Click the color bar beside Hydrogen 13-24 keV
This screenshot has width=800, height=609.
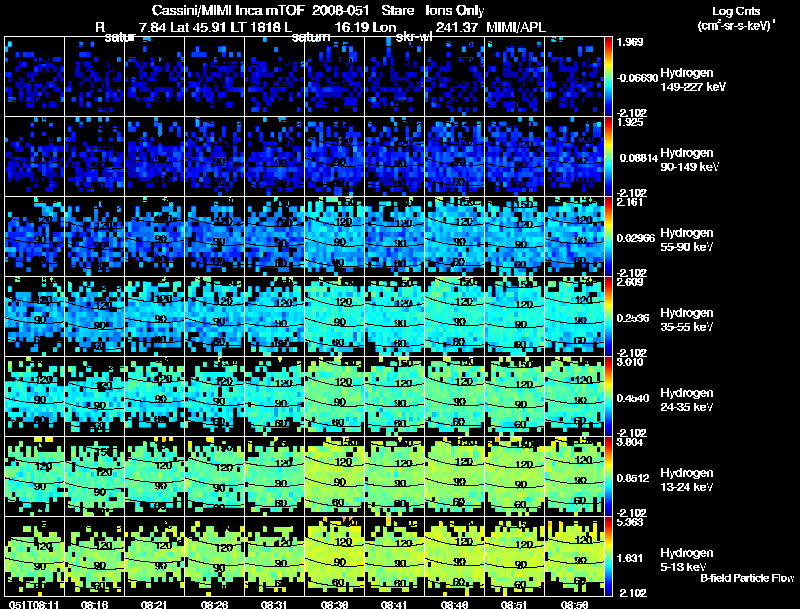click(x=608, y=477)
